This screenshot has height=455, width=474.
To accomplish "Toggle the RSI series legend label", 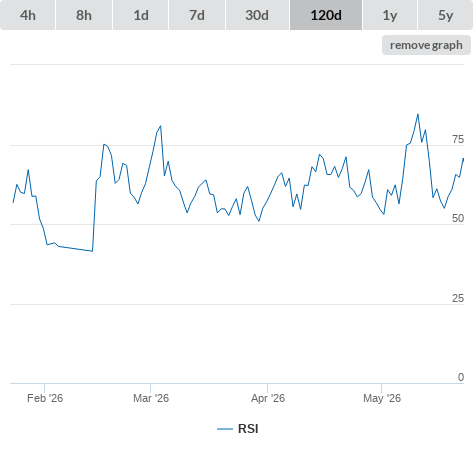I will click(248, 429).
